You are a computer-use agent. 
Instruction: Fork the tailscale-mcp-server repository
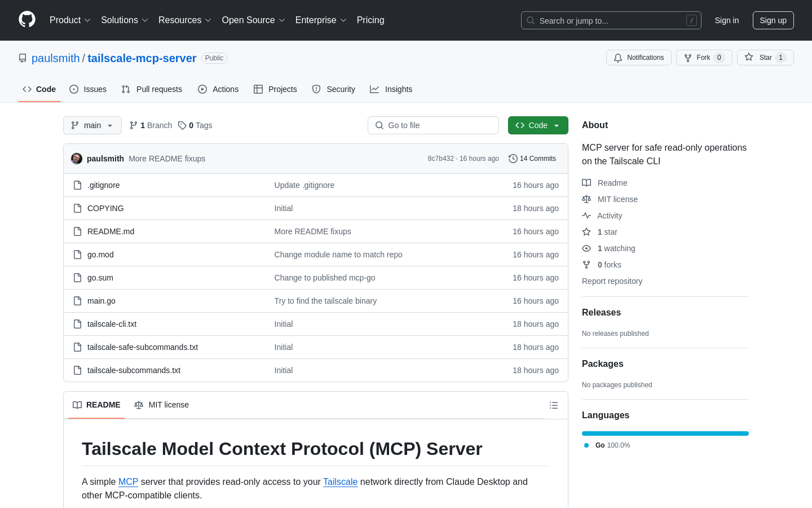(x=703, y=58)
